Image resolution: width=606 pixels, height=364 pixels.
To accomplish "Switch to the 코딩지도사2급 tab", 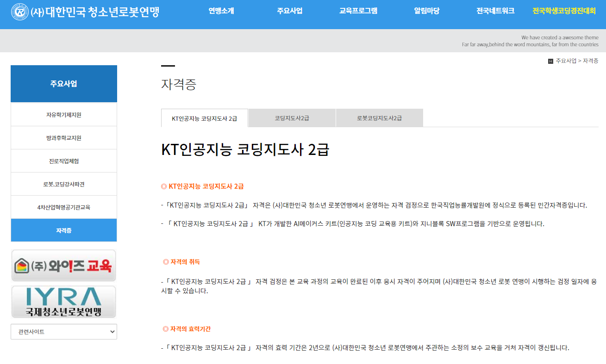I will click(292, 118).
